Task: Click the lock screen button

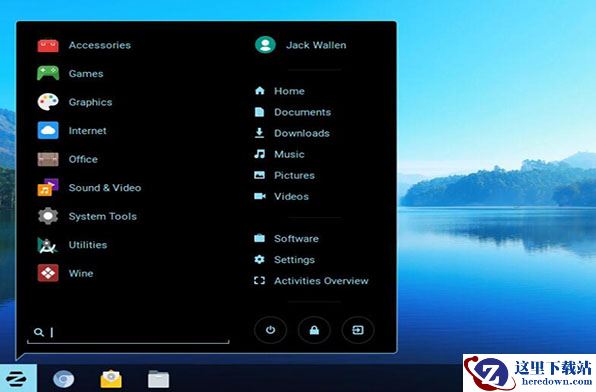Action: [314, 330]
